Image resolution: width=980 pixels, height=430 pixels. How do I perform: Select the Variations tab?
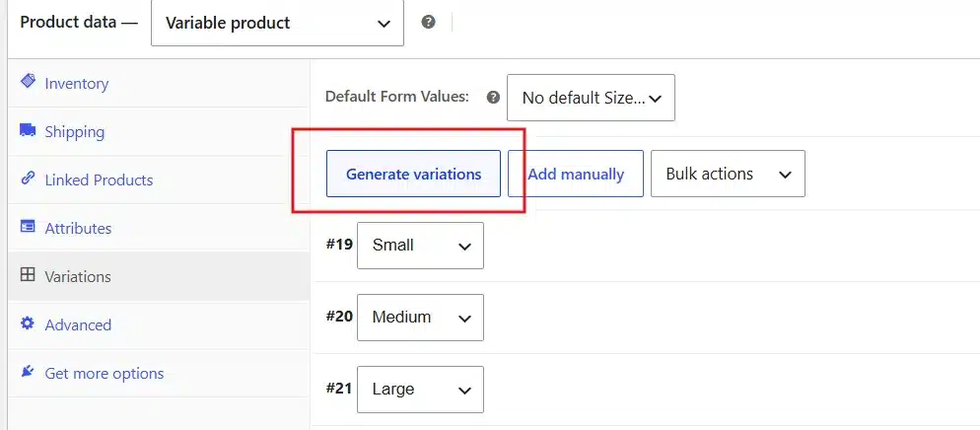[159, 276]
